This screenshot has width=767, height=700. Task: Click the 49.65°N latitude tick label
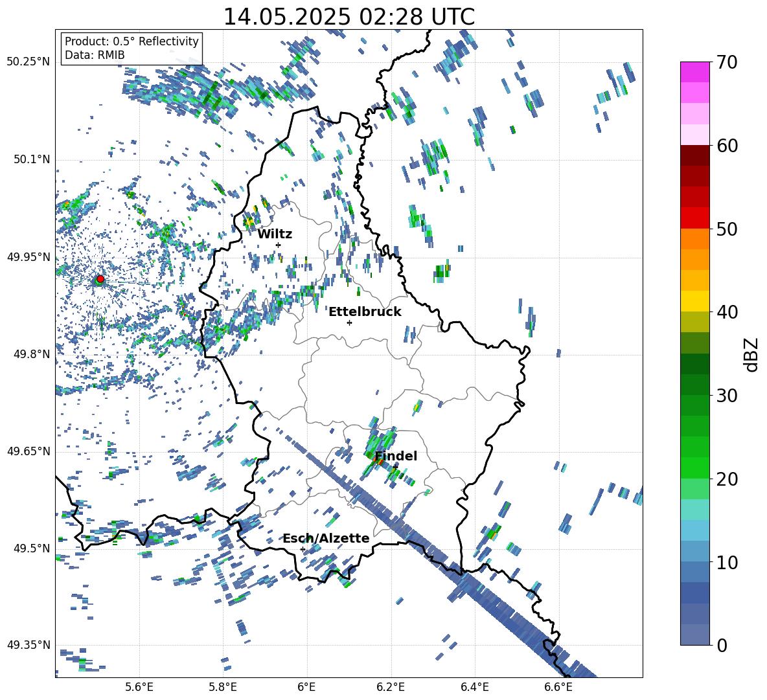(x=29, y=451)
